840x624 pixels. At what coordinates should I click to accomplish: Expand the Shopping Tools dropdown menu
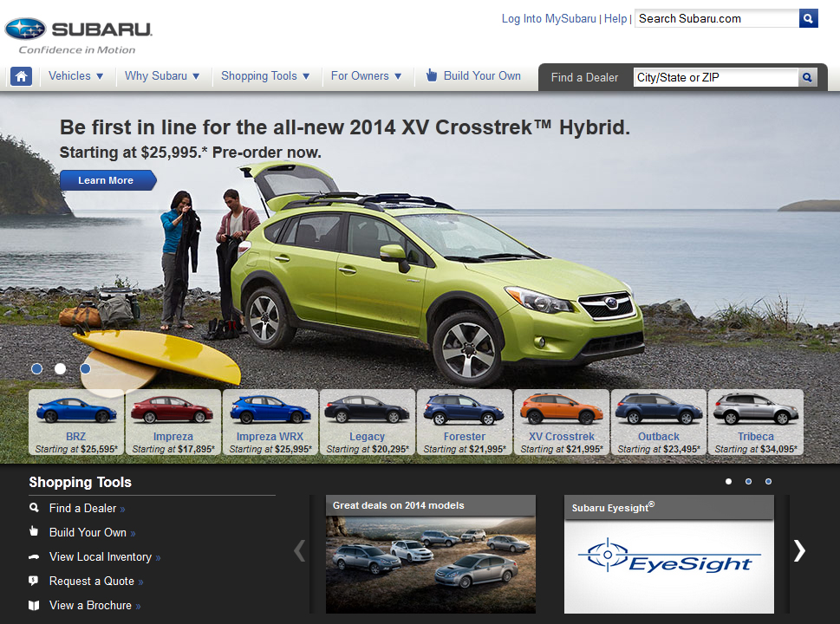(265, 76)
